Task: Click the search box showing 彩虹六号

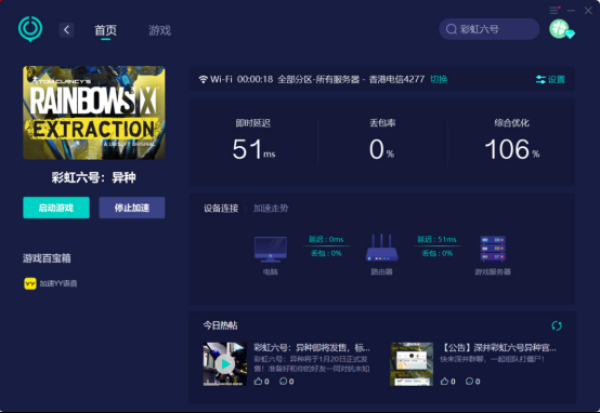Action: click(x=489, y=30)
